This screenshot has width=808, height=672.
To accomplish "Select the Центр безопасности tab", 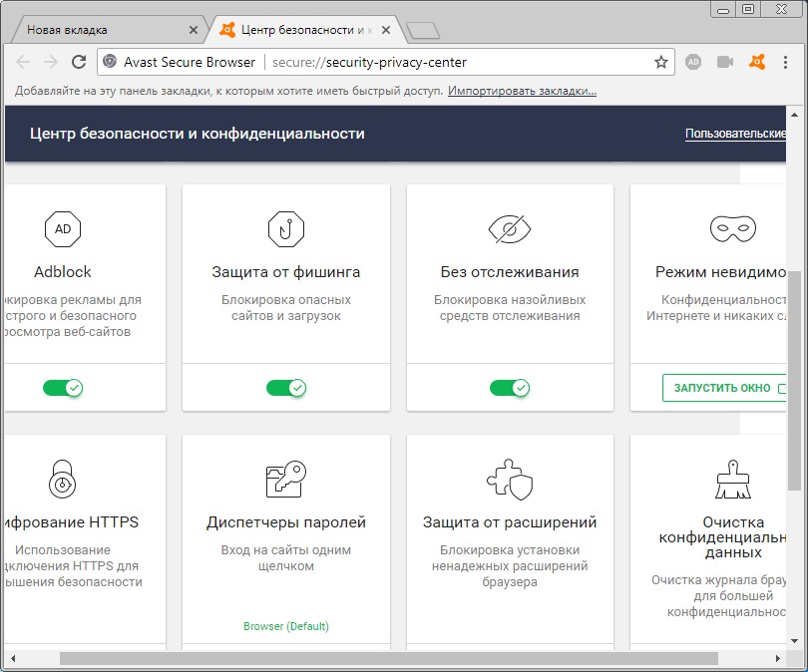I will 304,30.
